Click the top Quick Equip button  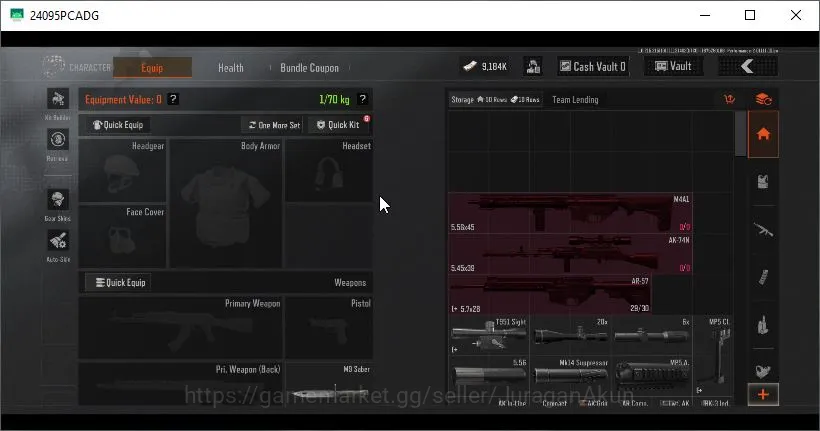(x=118, y=125)
